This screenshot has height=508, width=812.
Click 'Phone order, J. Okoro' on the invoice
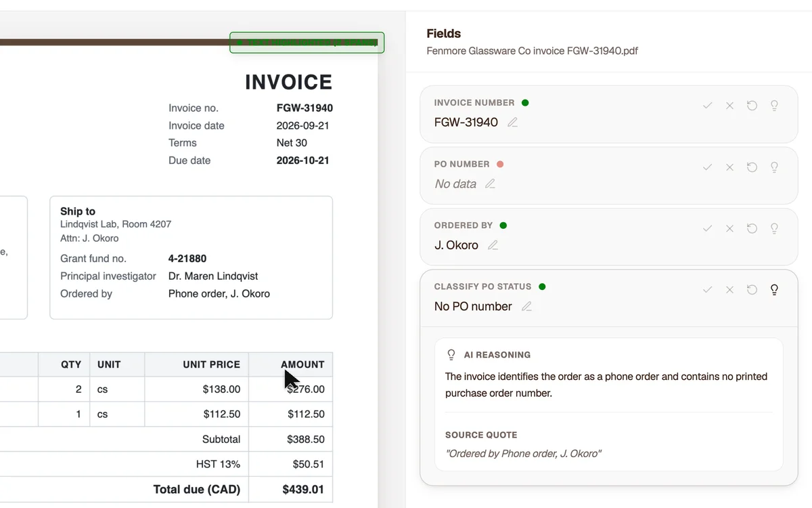tap(219, 294)
